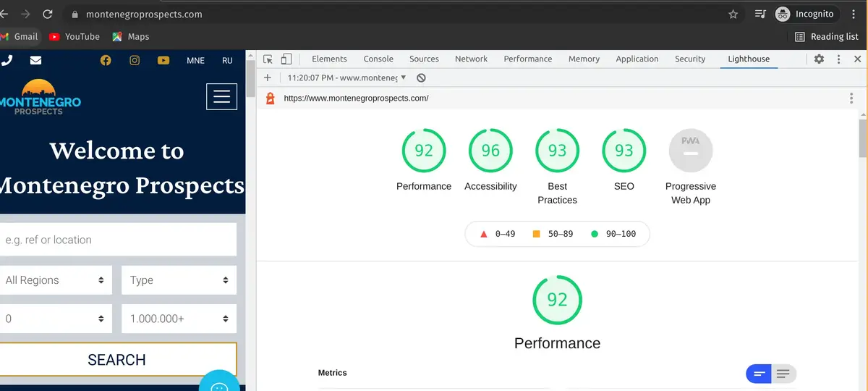The height and width of the screenshot is (391, 868).
Task: Open the hamburger menu on the website
Action: pyautogui.click(x=221, y=96)
